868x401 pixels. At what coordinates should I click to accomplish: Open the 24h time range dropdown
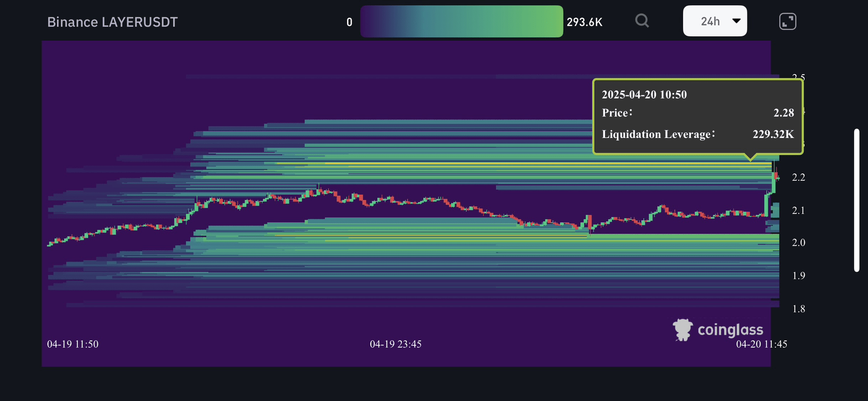point(715,21)
